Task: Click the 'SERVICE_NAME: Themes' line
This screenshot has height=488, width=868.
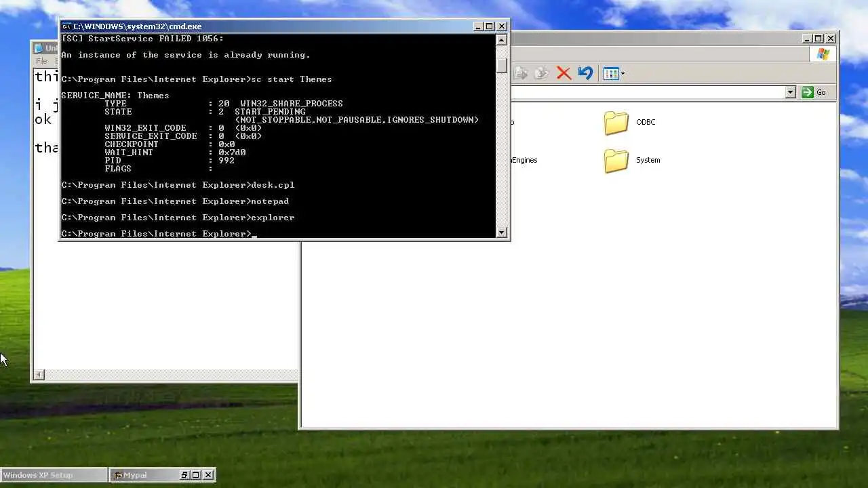Action: (115, 96)
